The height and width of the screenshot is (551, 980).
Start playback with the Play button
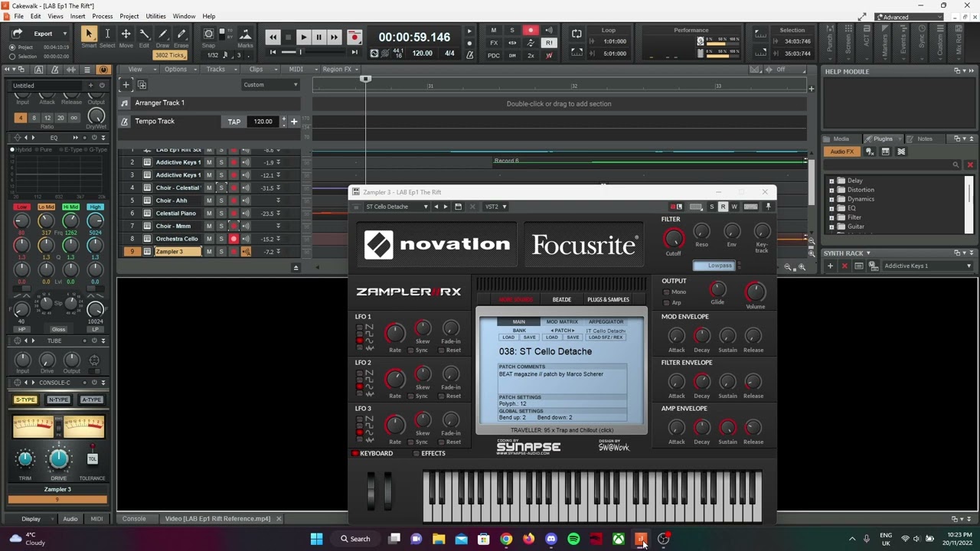(303, 37)
